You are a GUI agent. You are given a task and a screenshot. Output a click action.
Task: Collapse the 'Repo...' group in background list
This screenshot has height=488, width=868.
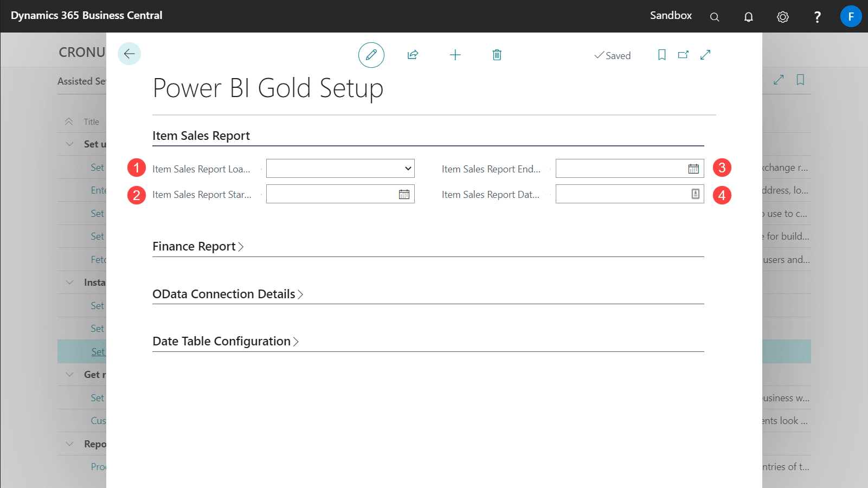tap(69, 444)
